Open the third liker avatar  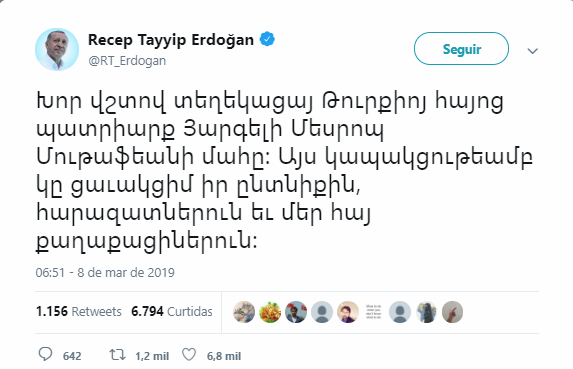coord(296,312)
